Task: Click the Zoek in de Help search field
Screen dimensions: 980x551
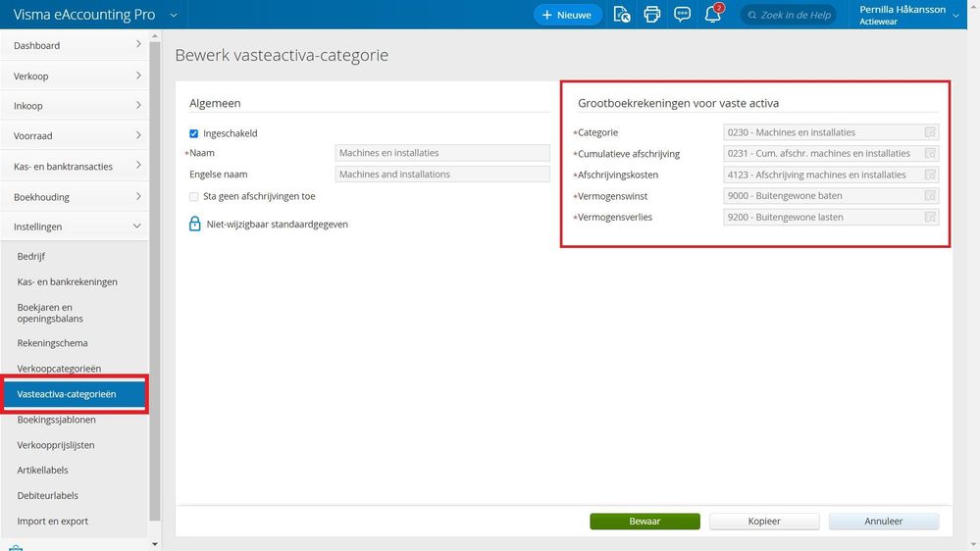Action: [x=789, y=15]
